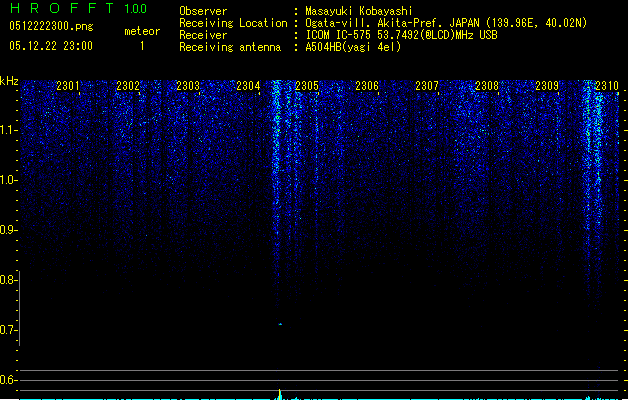Click the A504HB(yagi 4el) antenna text
Image resolution: width=629 pixels, height=400 pixels.
353,47
